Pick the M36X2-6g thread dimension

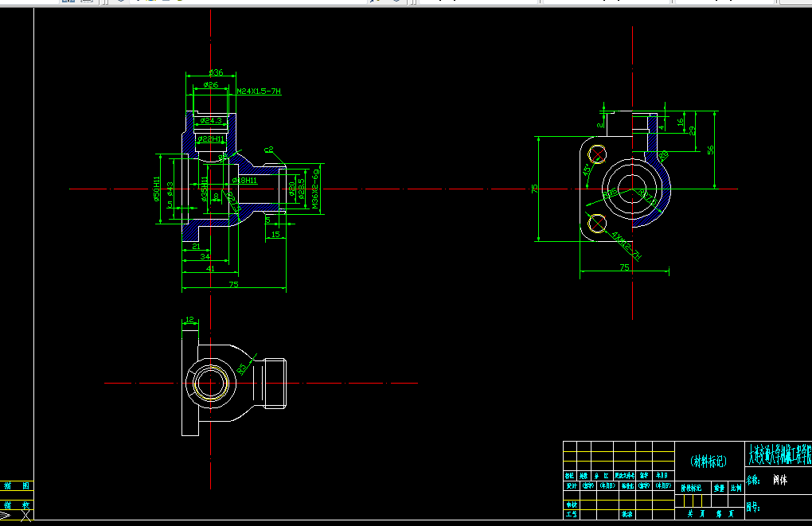[x=315, y=189]
